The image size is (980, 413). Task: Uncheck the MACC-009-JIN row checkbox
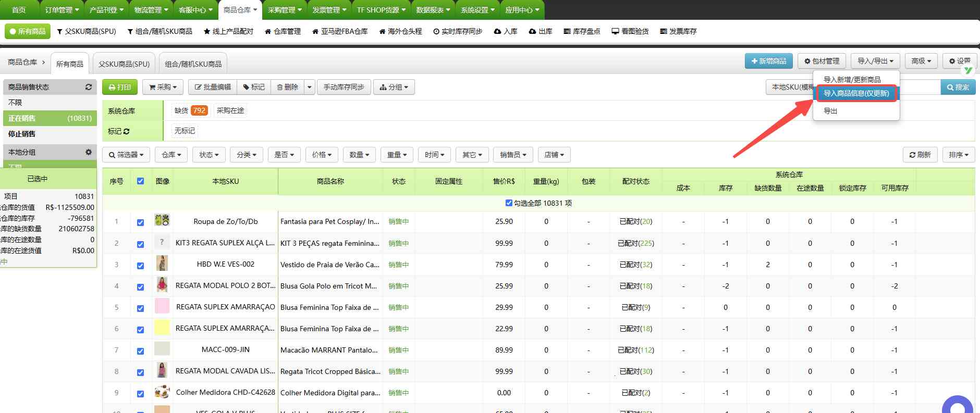click(x=140, y=351)
